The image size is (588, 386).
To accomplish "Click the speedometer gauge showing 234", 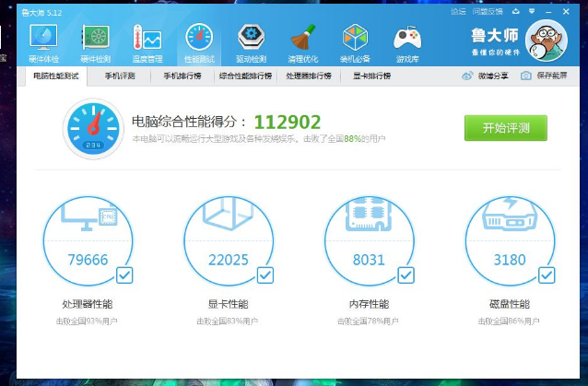I will 93,129.
